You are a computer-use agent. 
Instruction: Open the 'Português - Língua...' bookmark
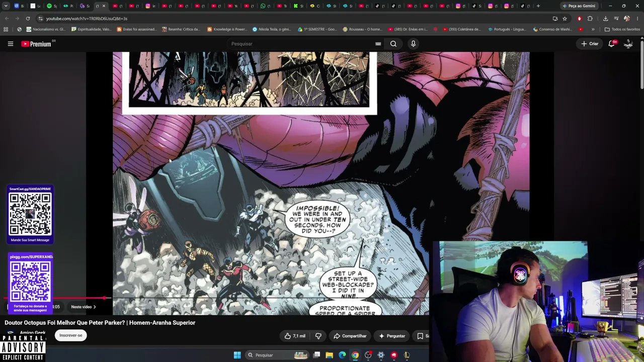point(507,29)
